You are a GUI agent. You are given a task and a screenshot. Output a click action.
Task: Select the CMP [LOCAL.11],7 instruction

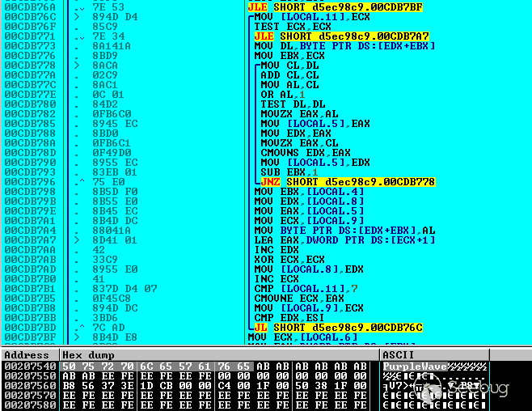tap(306, 289)
